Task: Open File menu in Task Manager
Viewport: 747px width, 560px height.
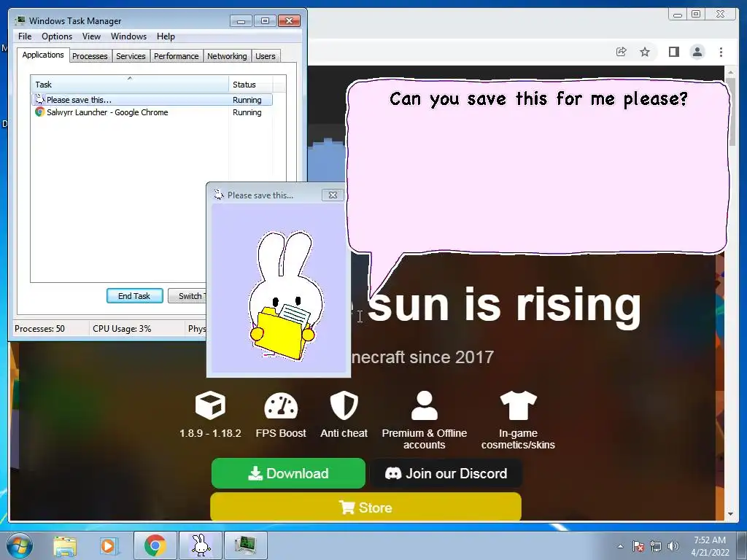Action: coord(25,36)
